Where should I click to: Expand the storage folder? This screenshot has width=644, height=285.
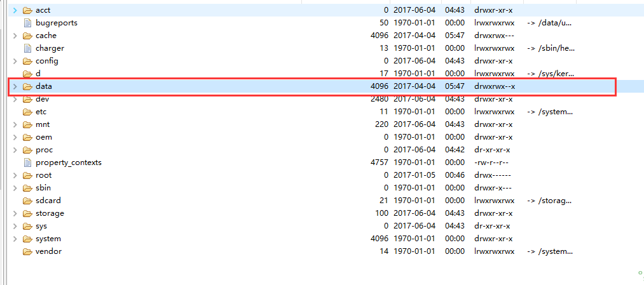click(x=15, y=213)
